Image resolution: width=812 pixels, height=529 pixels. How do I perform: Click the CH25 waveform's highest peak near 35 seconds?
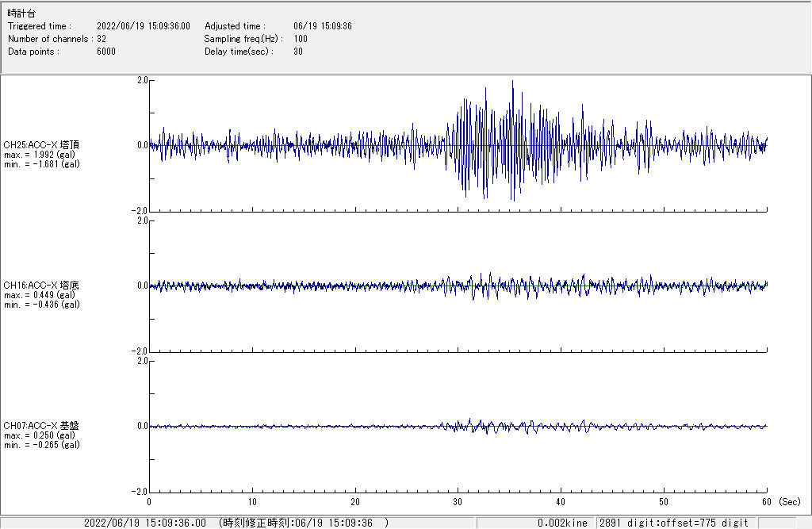(x=513, y=82)
